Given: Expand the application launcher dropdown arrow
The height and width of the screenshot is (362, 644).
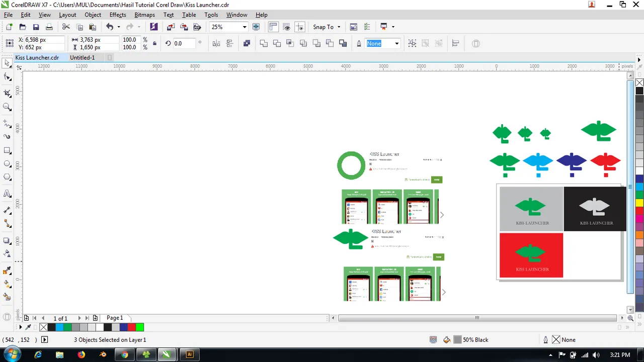Looking at the screenshot, I should [393, 27].
